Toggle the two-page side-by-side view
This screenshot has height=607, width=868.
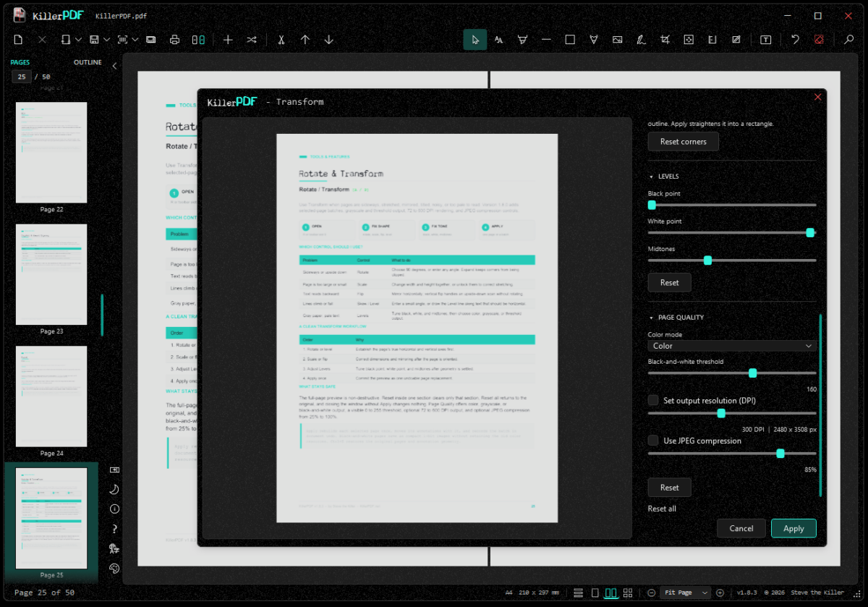click(611, 593)
